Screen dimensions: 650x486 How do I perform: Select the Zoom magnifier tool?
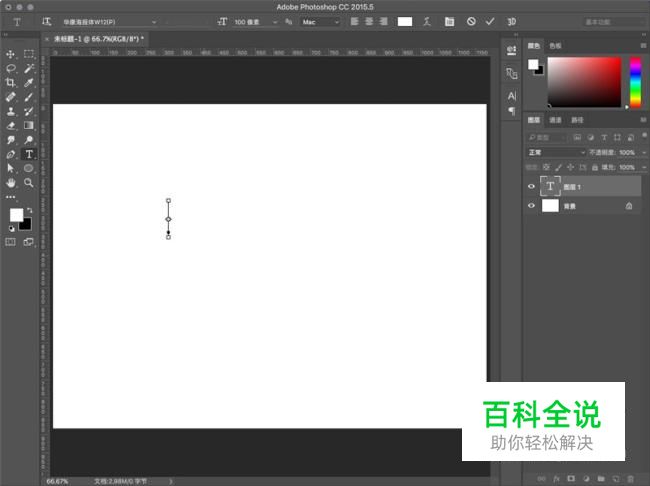pos(29,183)
